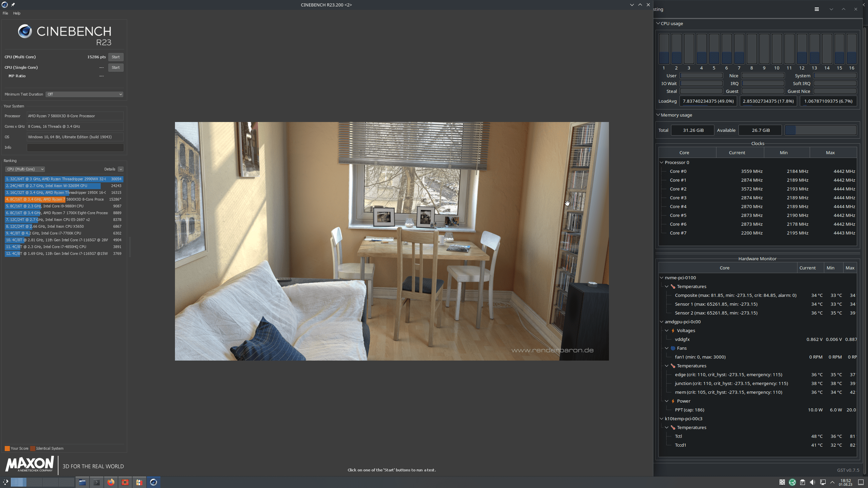The image size is (868, 488).
Task: Open the network connections tray icon
Action: click(823, 482)
